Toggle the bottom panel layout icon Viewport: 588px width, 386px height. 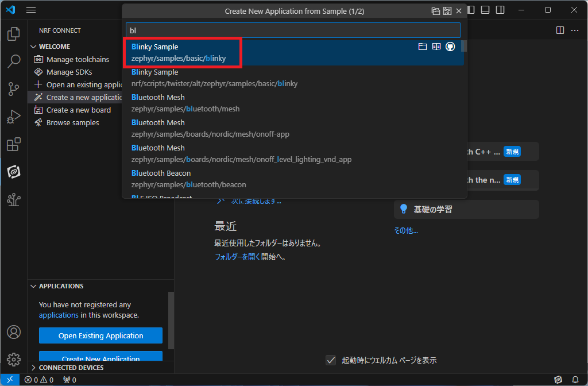coord(485,10)
